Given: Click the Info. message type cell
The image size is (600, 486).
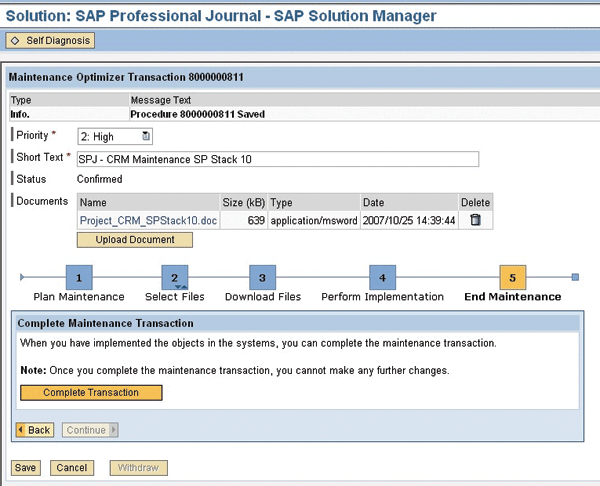Looking at the screenshot, I should point(20,114).
